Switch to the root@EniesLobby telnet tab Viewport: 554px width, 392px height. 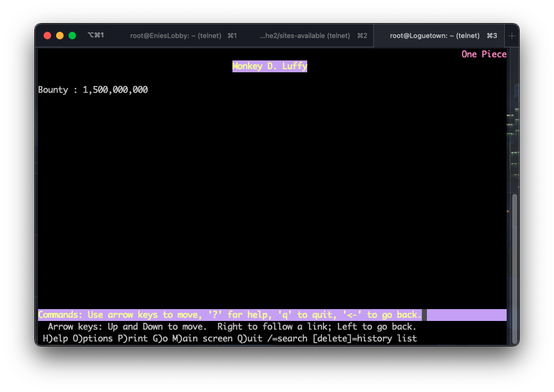click(183, 36)
